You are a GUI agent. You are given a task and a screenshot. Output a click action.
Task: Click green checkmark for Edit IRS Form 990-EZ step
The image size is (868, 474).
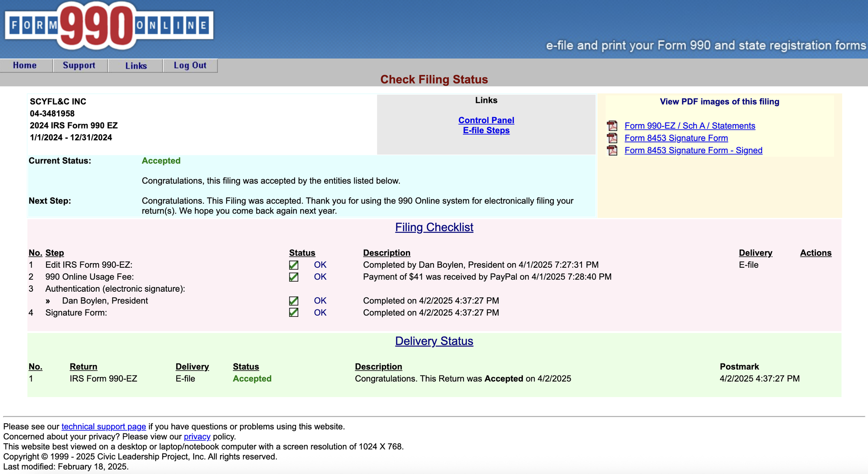pyautogui.click(x=294, y=265)
